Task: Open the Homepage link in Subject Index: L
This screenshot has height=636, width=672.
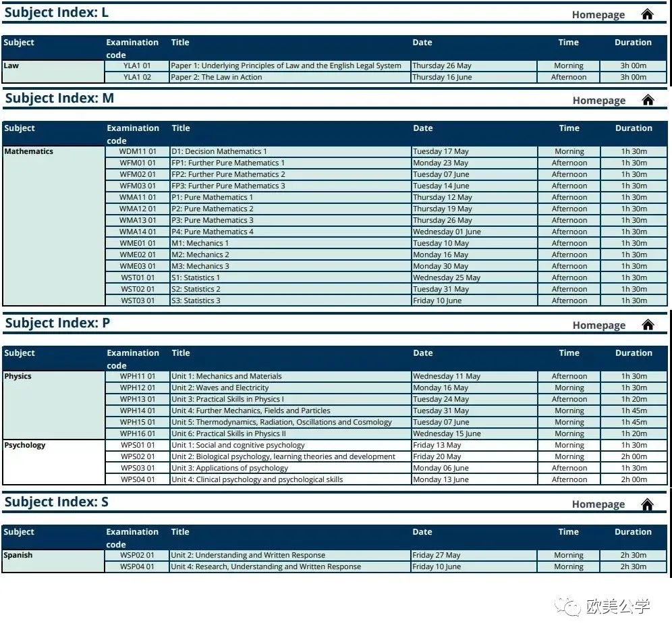Action: pos(598,15)
